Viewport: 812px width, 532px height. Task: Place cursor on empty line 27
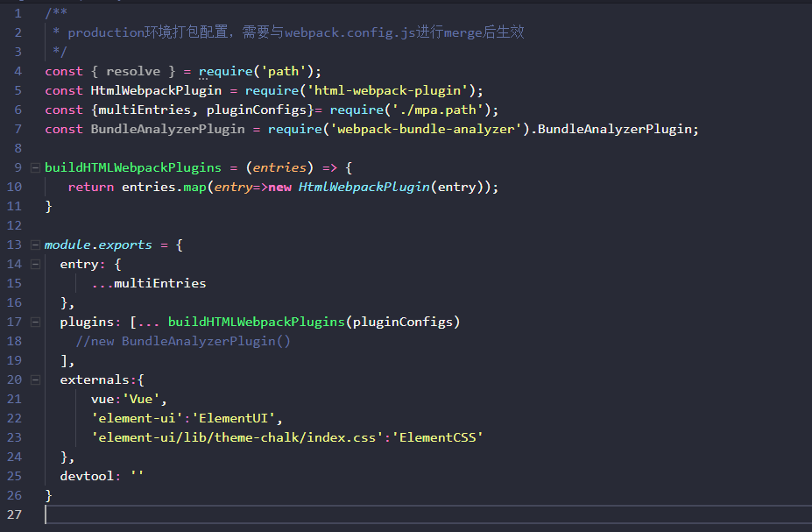(x=429, y=514)
